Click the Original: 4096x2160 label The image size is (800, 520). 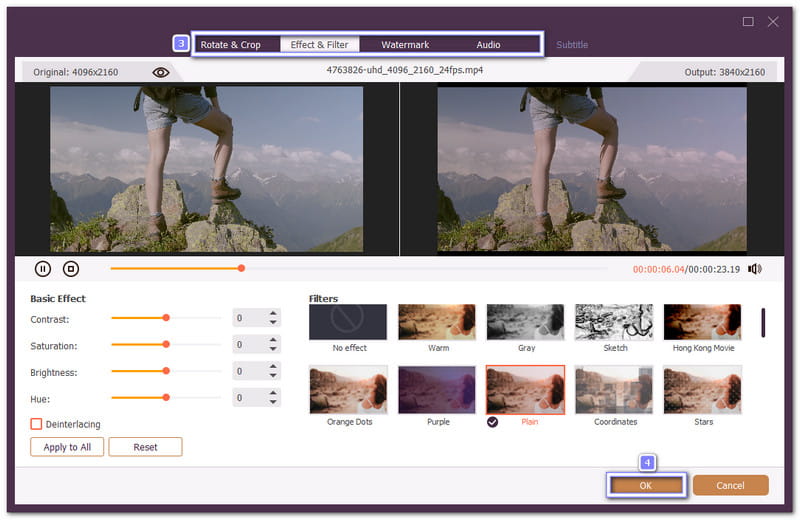(x=76, y=72)
